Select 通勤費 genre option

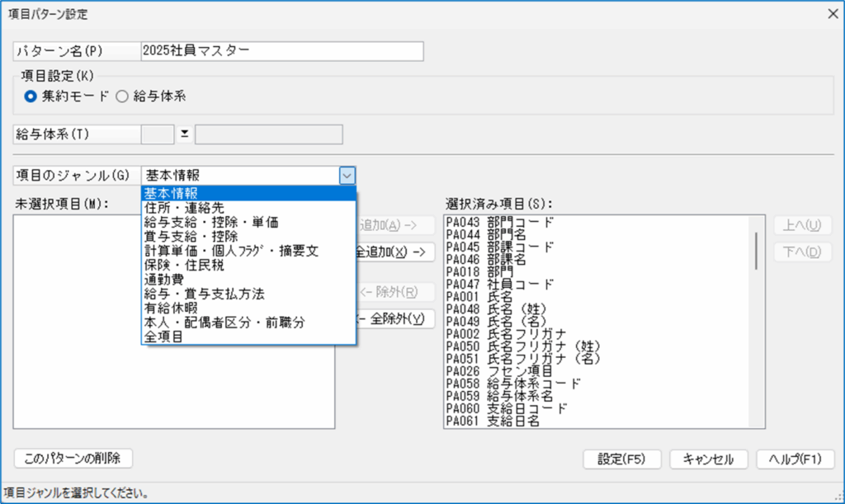(x=164, y=279)
